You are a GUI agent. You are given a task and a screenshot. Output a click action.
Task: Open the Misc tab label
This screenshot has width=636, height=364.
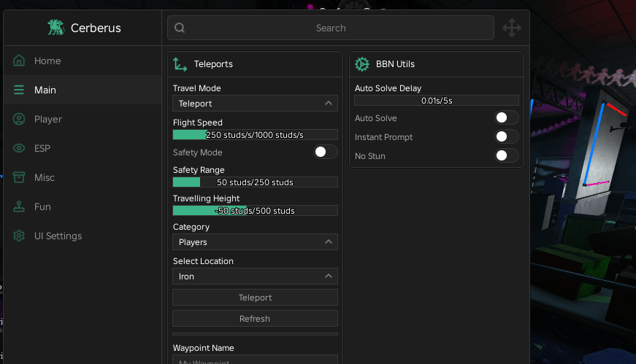coord(45,177)
